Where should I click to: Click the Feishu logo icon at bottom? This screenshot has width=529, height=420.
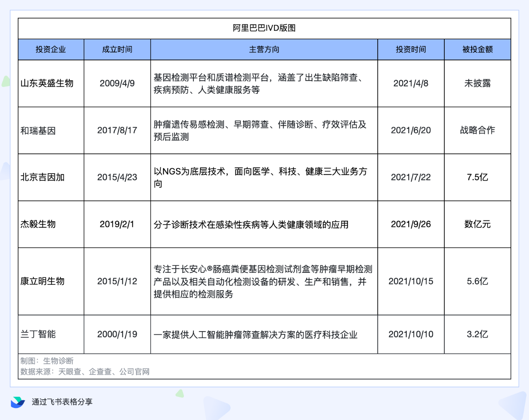[17, 402]
